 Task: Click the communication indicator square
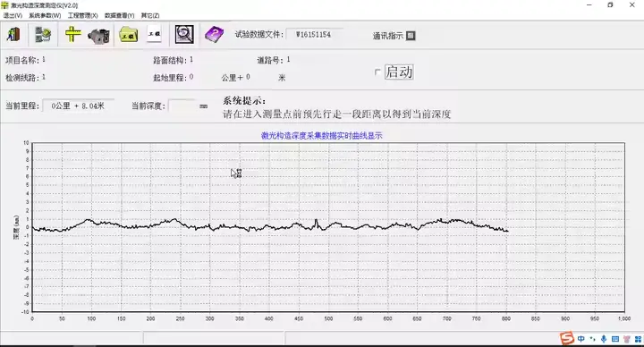click(x=411, y=36)
